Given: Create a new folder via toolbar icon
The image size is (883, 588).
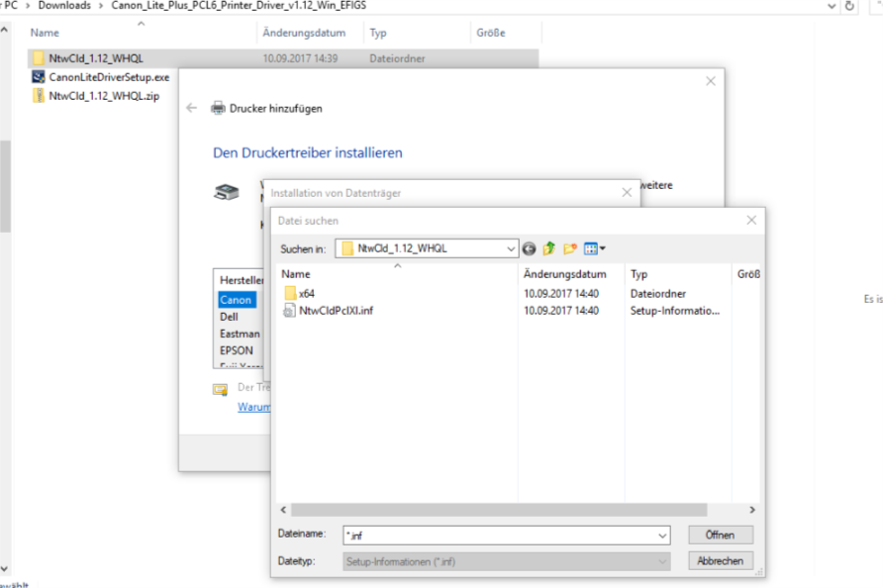Looking at the screenshot, I should pos(570,248).
